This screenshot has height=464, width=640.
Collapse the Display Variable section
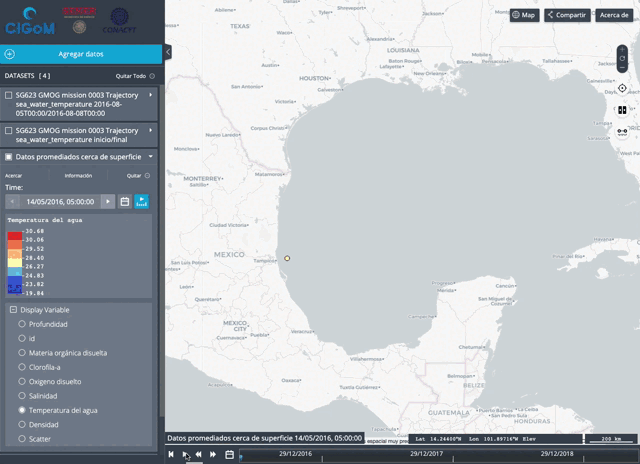pos(13,310)
